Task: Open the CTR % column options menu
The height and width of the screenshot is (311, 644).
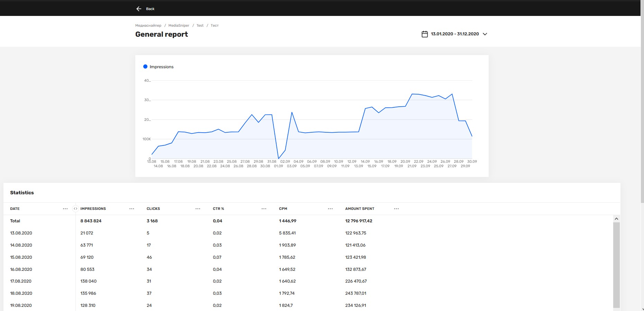Action: 264,209
